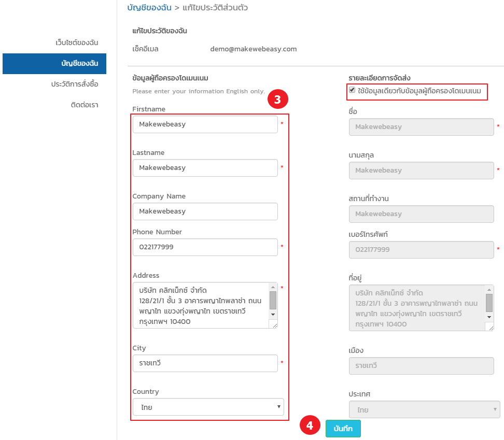Open the Country dropdown showing ไทย
The height and width of the screenshot is (440, 504).
208,407
